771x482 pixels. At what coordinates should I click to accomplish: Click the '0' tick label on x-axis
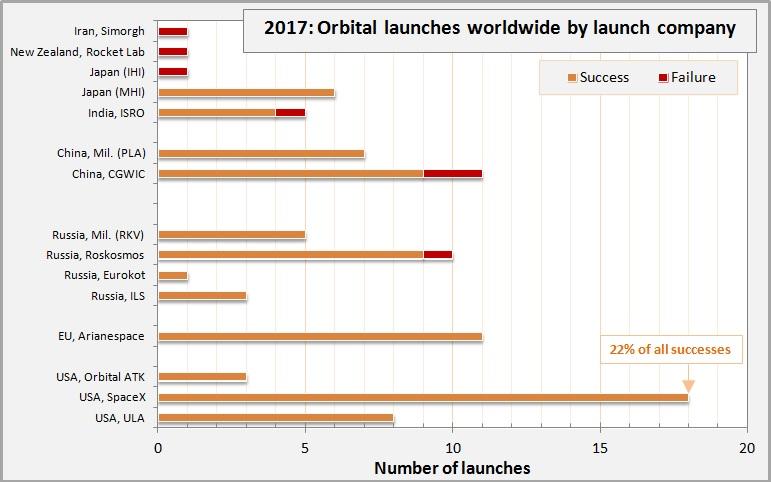pos(158,449)
